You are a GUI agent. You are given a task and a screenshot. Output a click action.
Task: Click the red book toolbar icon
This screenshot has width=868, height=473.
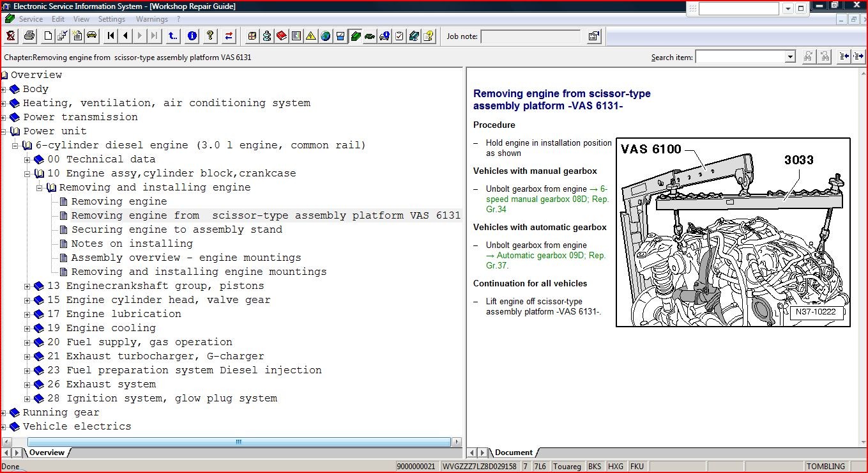[282, 36]
